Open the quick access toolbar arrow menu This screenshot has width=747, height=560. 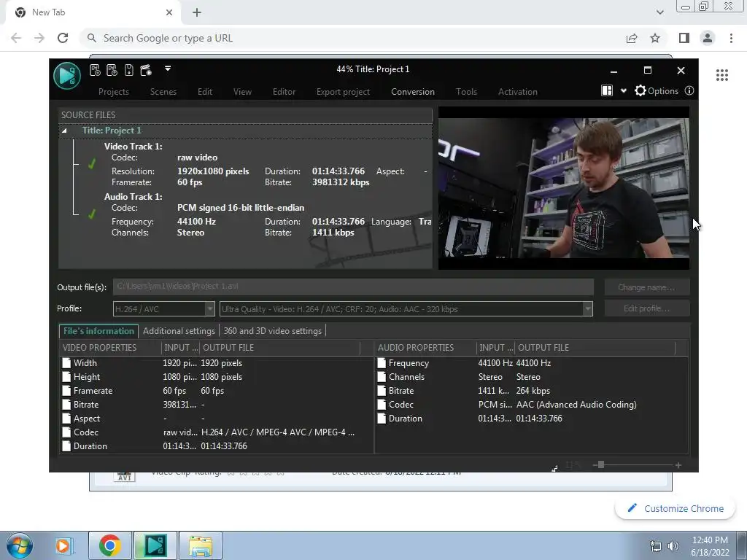tap(168, 69)
